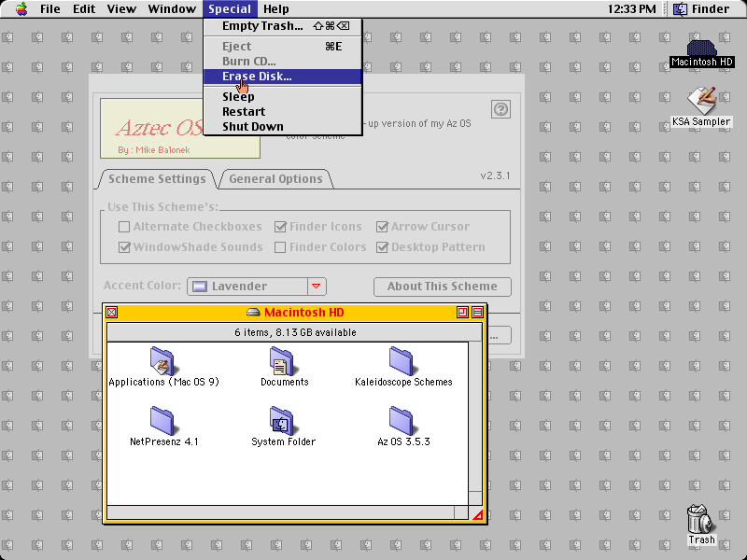Switch to the General Options tab
Image resolution: width=747 pixels, height=560 pixels.
pyautogui.click(x=275, y=179)
